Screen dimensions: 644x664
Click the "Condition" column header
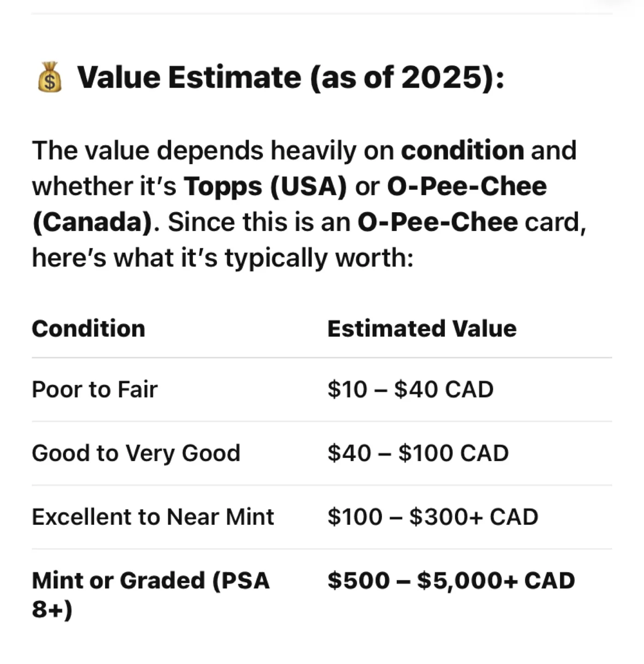coord(89,329)
